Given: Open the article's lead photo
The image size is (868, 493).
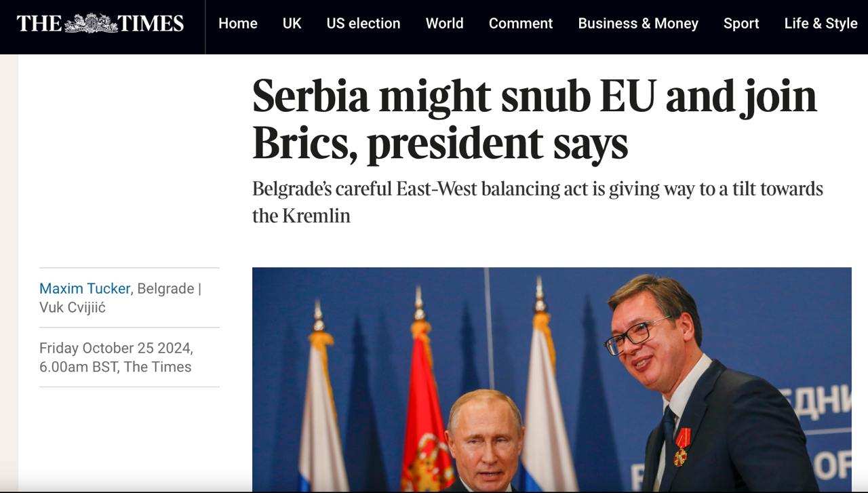Looking at the screenshot, I should [551, 379].
